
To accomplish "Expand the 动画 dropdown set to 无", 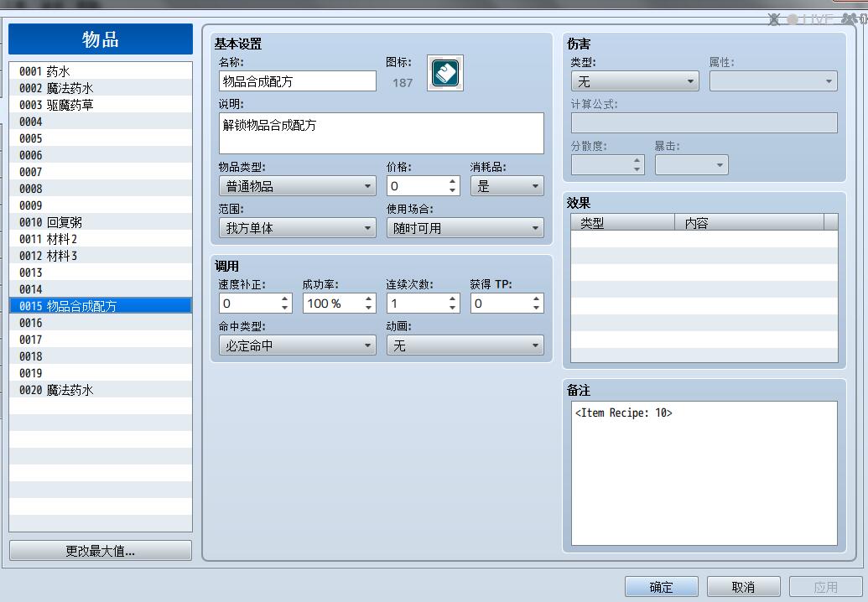I will [x=465, y=345].
